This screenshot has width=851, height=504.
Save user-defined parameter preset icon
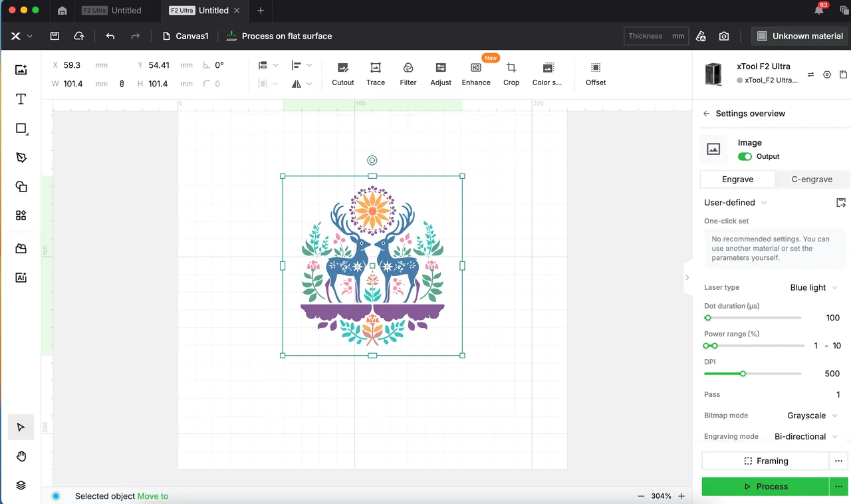pos(841,202)
